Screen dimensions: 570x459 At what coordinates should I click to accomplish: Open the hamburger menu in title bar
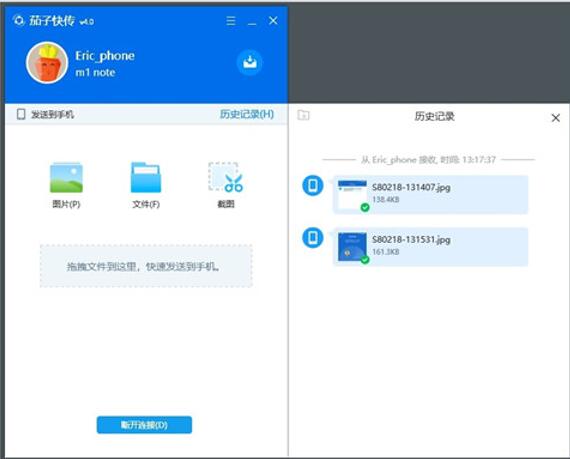(x=230, y=21)
